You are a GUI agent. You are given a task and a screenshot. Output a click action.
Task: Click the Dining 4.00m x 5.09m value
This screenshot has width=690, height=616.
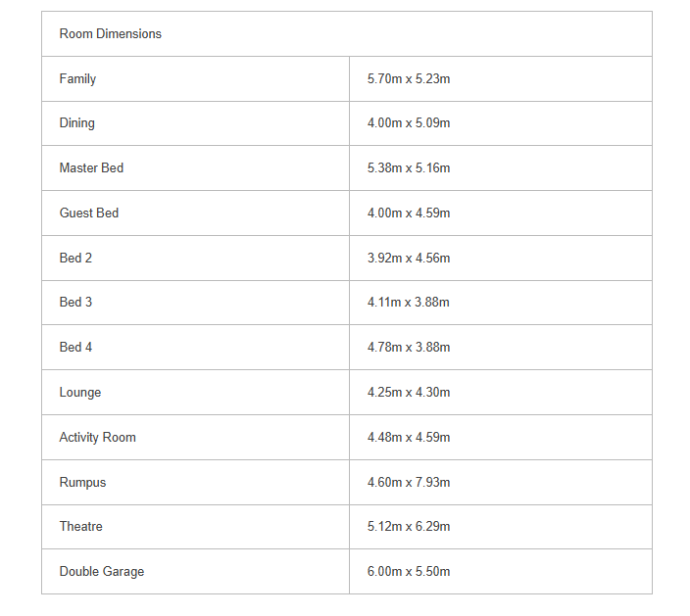tap(408, 123)
